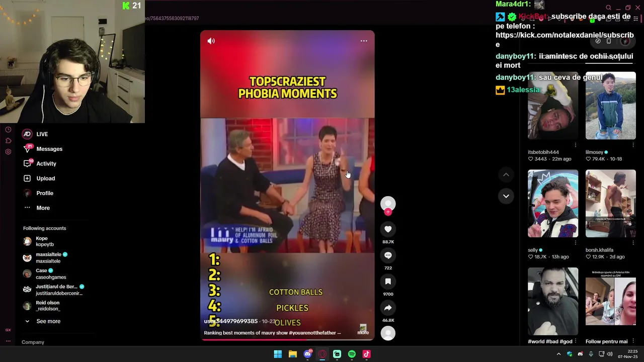This screenshot has height=362, width=644.
Task: Expand following list with See more
Action: click(x=42, y=321)
